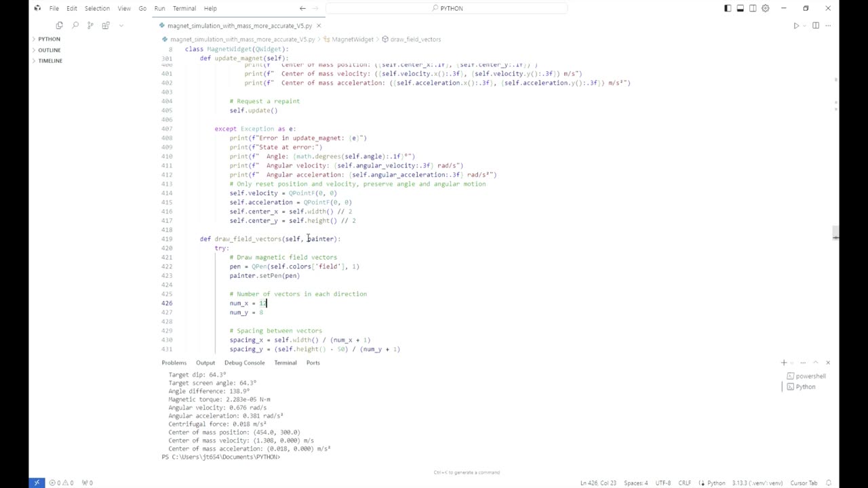Click line number 426 in gutter
Viewport: 868px width, 488px height.
[x=167, y=303]
